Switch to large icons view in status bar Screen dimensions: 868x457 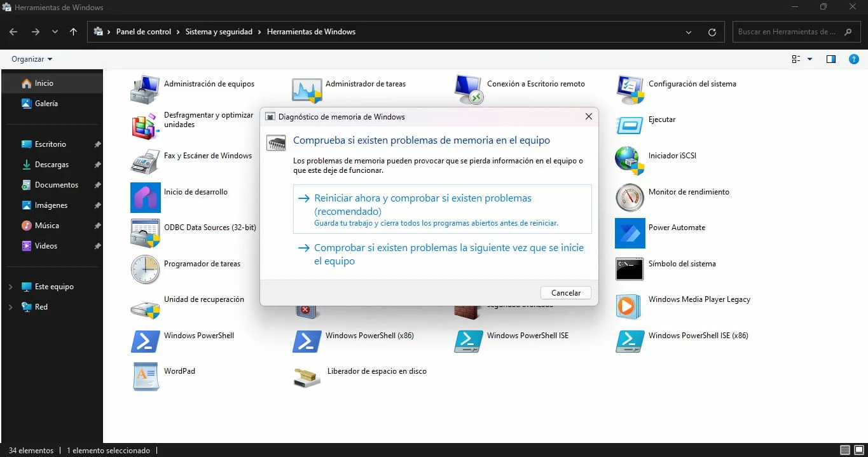(858, 450)
